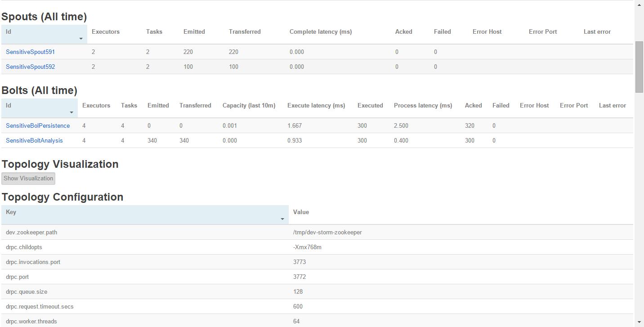Sort Bolts by Capacity (last 10m) header
This screenshot has height=327, width=644.
pos(249,105)
